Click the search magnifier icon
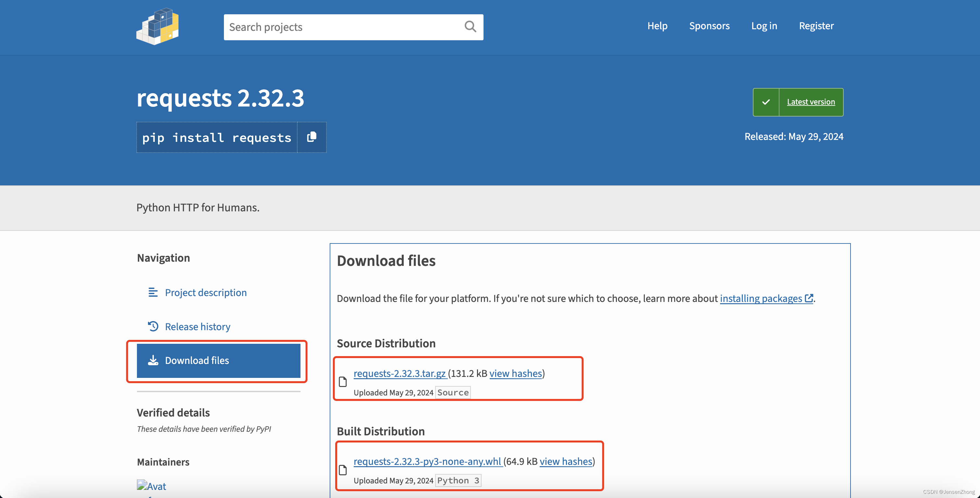This screenshot has height=498, width=980. [x=470, y=27]
